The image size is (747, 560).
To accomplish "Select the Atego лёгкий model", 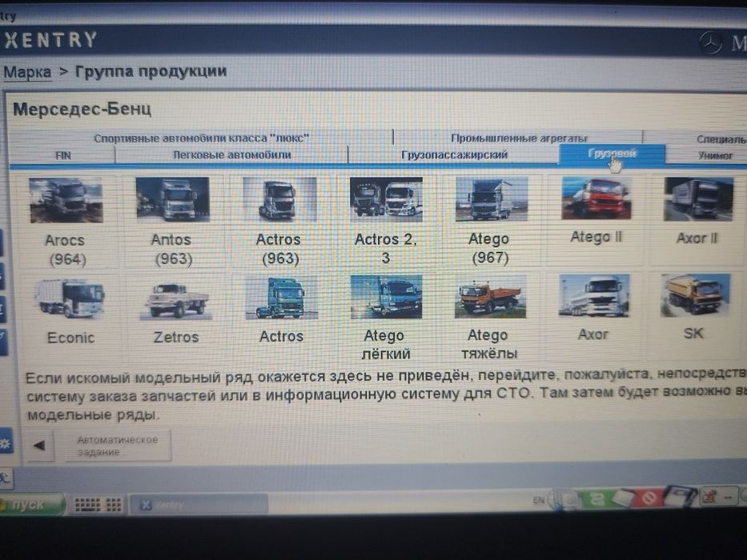I will (386, 297).
